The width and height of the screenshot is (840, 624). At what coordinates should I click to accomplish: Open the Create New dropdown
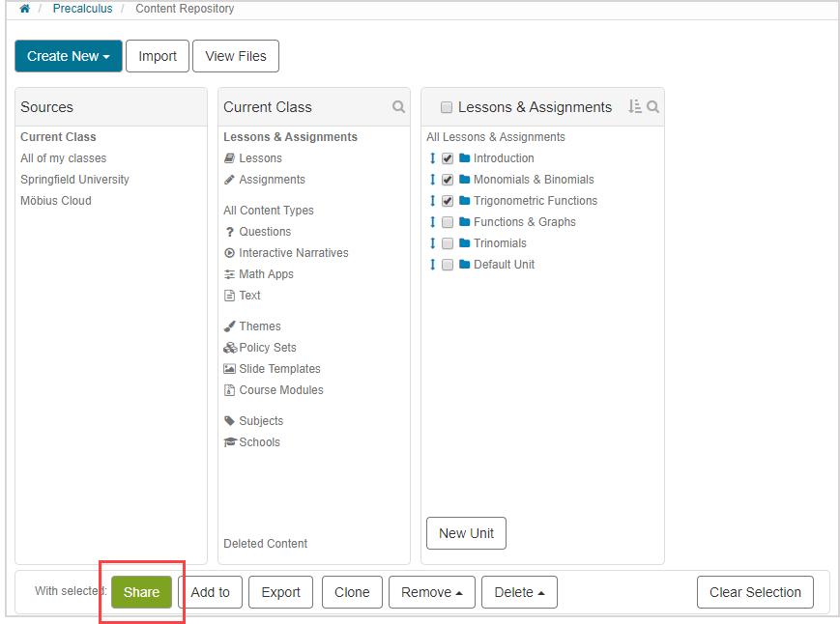[x=69, y=56]
